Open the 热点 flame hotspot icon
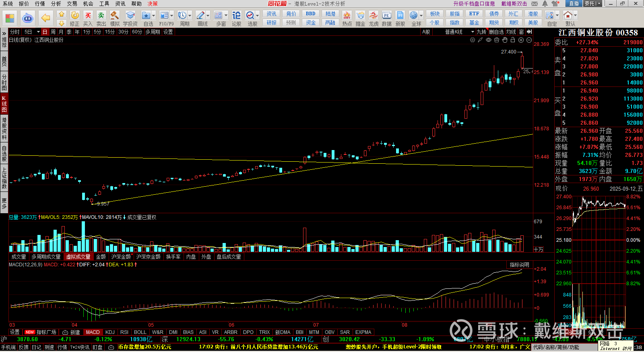Screen dimensions: 644x352 [347, 15]
